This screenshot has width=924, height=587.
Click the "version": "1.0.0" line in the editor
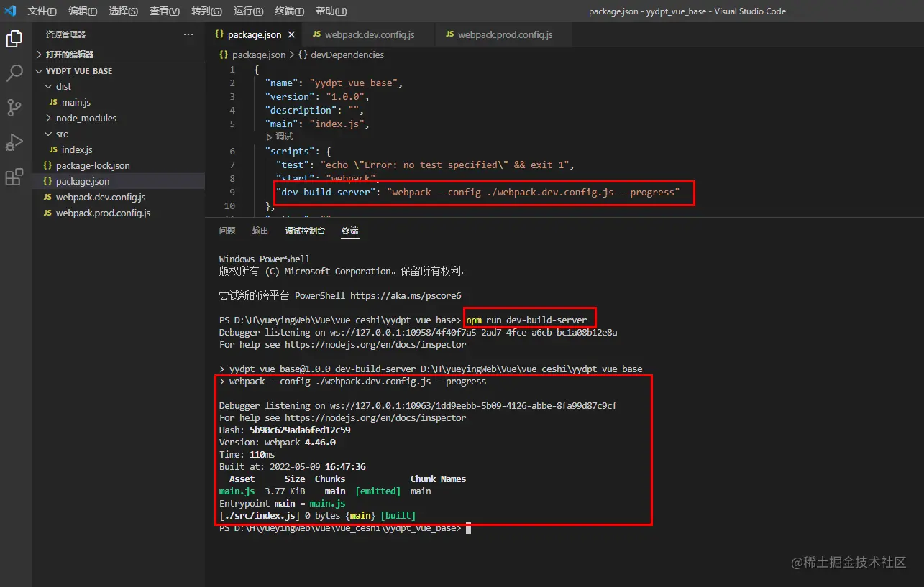pos(316,97)
